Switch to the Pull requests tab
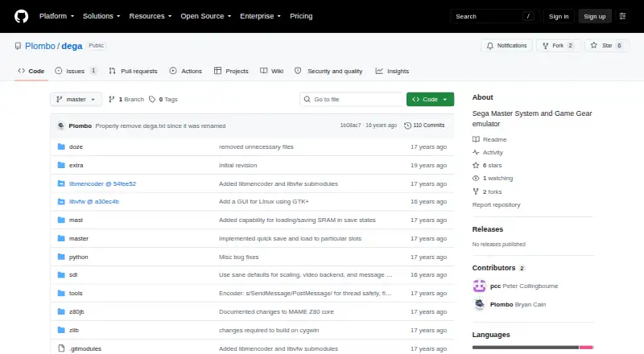Viewport: 644px width, 354px height. pos(133,71)
